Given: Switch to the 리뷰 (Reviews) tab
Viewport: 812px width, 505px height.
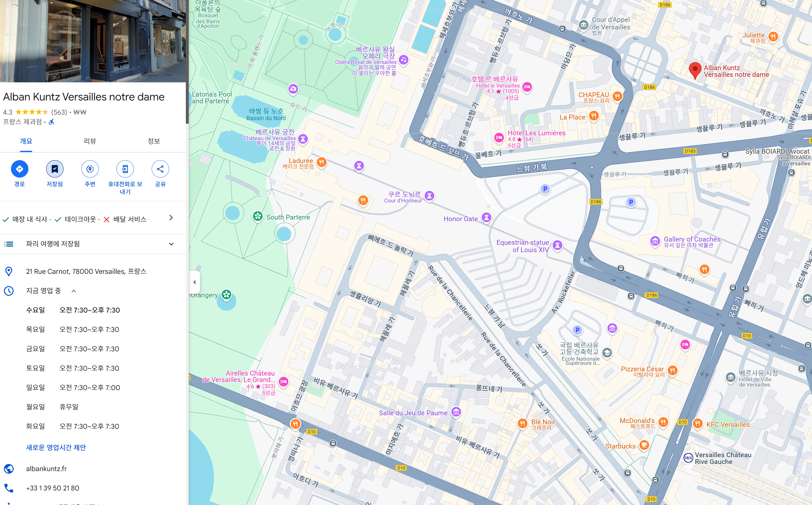Looking at the screenshot, I should [90, 141].
